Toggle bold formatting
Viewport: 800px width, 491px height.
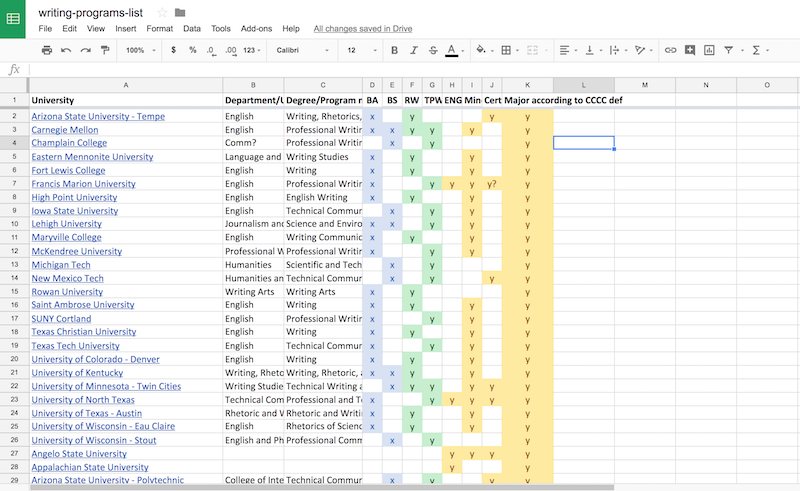tap(394, 50)
